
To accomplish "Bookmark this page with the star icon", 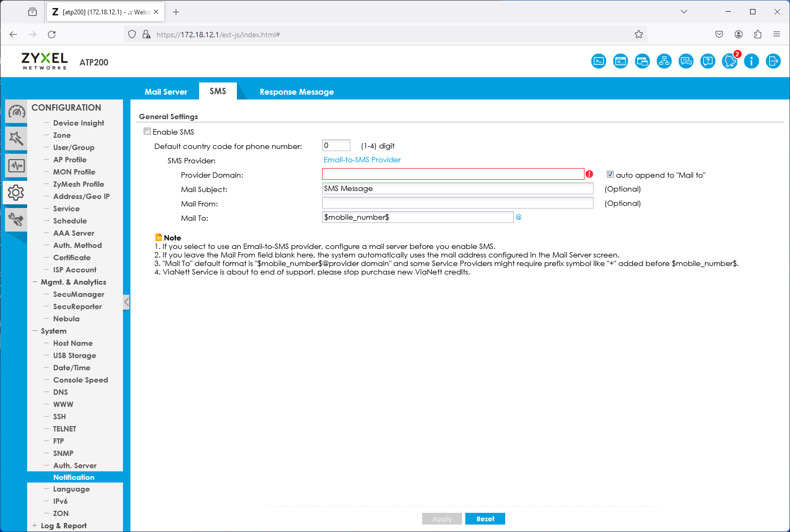I will tap(639, 35).
